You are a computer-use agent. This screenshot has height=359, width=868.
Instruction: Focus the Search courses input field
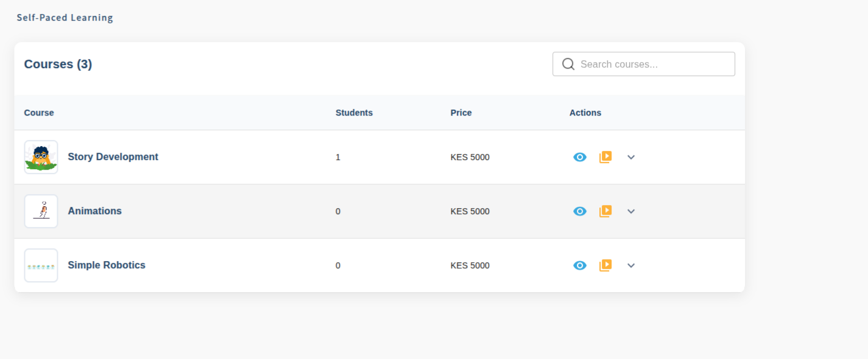coord(652,64)
